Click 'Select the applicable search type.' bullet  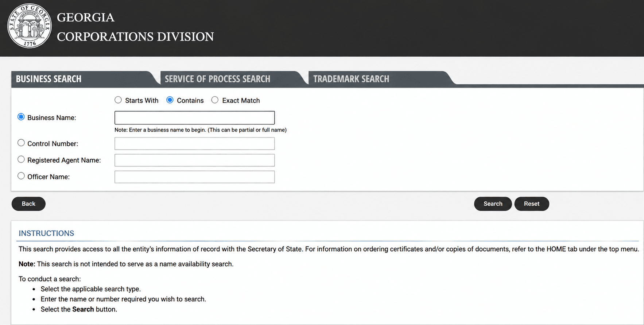[x=90, y=289]
